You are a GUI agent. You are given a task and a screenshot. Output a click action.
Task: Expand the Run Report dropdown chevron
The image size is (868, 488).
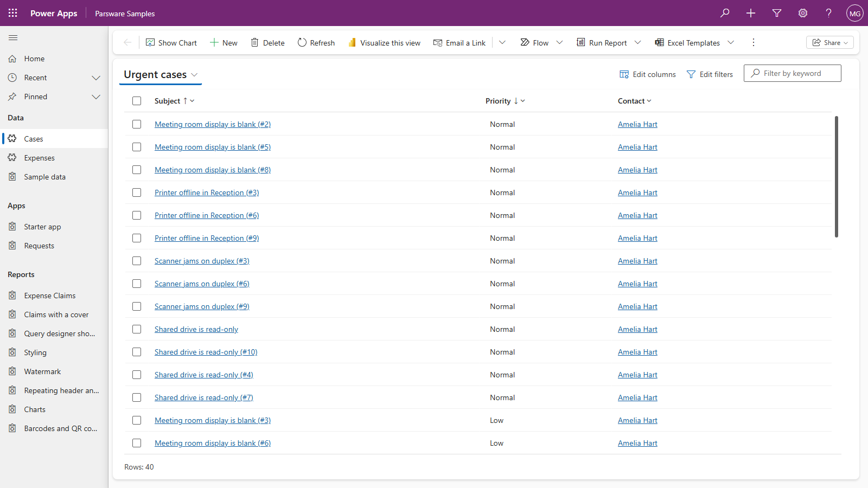pyautogui.click(x=638, y=42)
